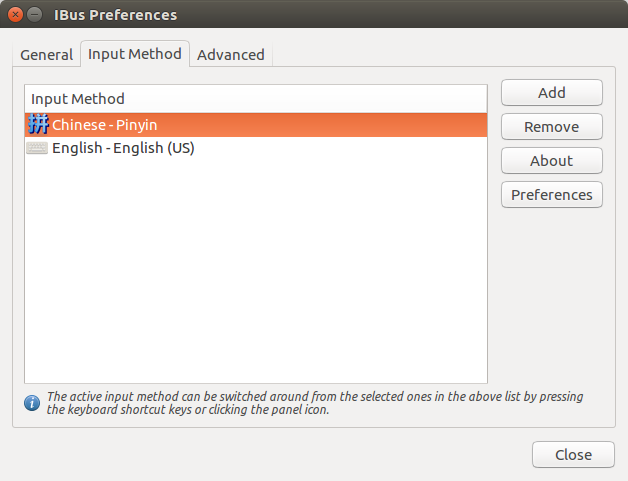Select the Input Method tab
628x481 pixels.
pos(135,54)
